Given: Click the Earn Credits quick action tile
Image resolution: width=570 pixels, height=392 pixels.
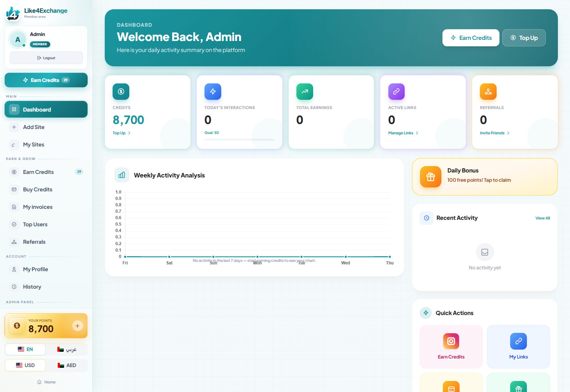Looking at the screenshot, I should 451,347.
